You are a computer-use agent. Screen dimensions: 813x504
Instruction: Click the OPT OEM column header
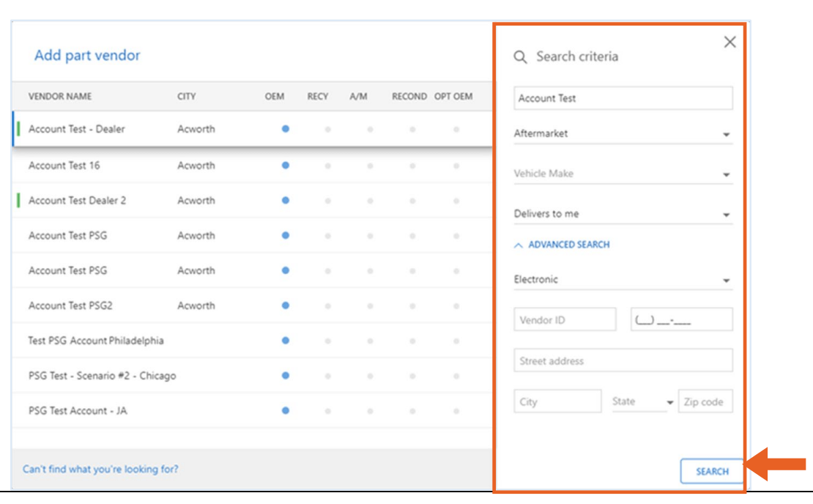[453, 97]
